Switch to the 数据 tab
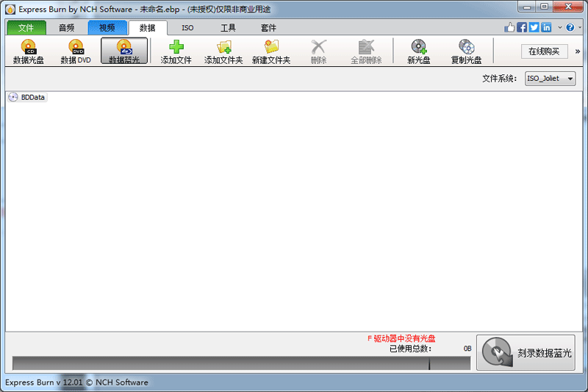588x392 pixels. pyautogui.click(x=148, y=28)
